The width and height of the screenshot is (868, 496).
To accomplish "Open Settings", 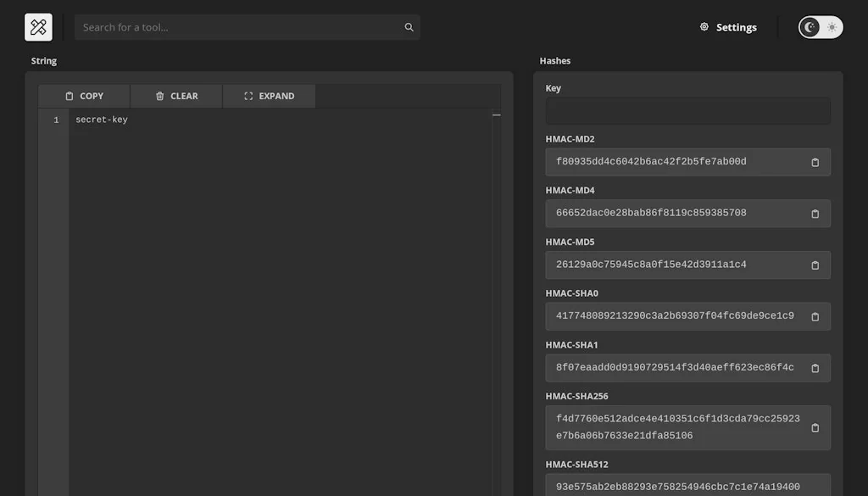I will click(728, 27).
